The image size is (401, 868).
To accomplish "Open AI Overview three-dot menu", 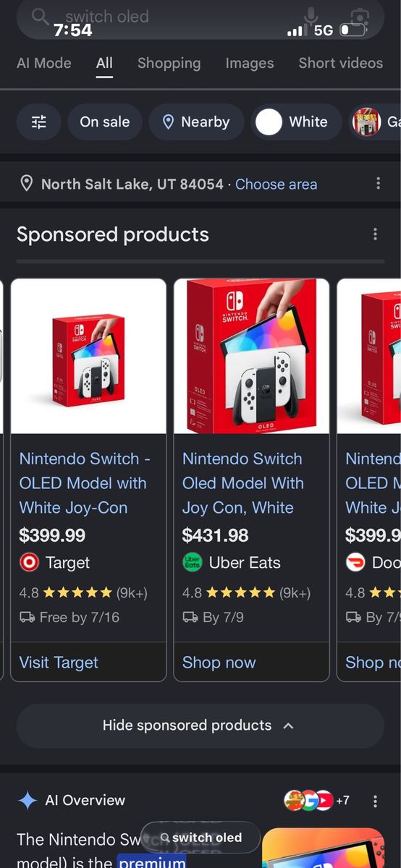I will [x=375, y=801].
